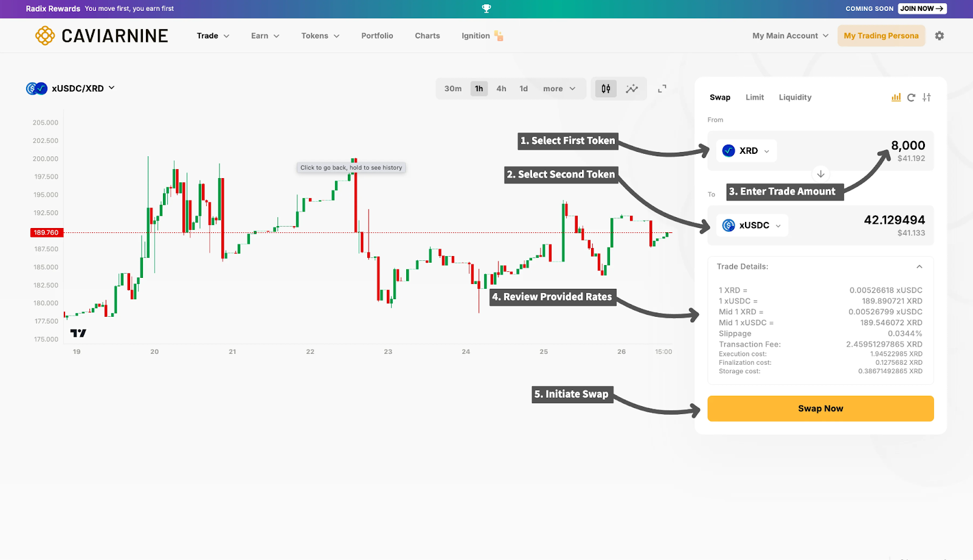Click the 2.45951297865 XRD transaction fee
Image resolution: width=973 pixels, height=560 pixels.
pyautogui.click(x=884, y=345)
